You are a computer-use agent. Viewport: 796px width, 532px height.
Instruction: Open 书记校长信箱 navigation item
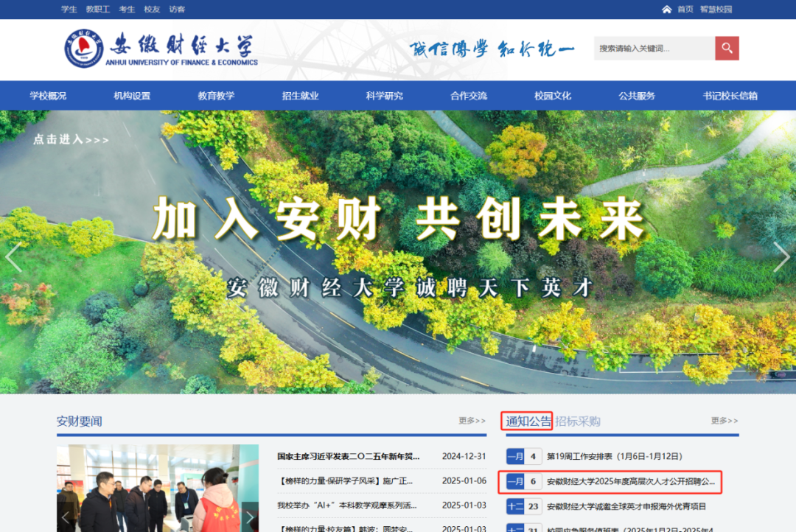coord(730,96)
